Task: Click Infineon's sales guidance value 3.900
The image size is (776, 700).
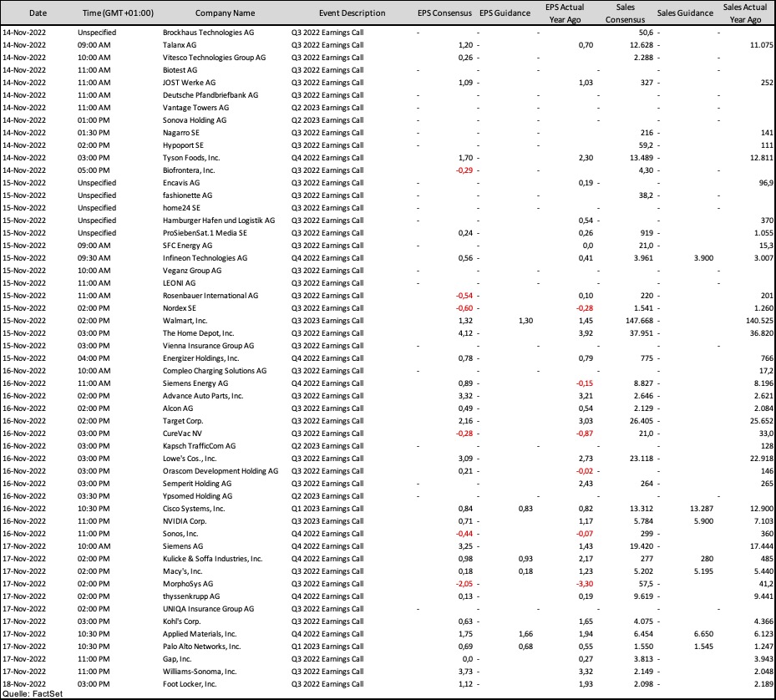Action: (x=703, y=258)
